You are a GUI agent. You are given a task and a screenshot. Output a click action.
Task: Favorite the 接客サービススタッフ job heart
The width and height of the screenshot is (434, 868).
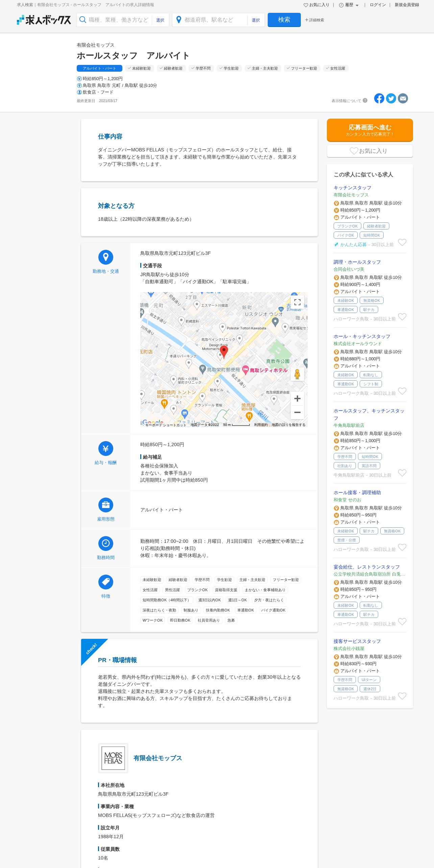tap(402, 696)
